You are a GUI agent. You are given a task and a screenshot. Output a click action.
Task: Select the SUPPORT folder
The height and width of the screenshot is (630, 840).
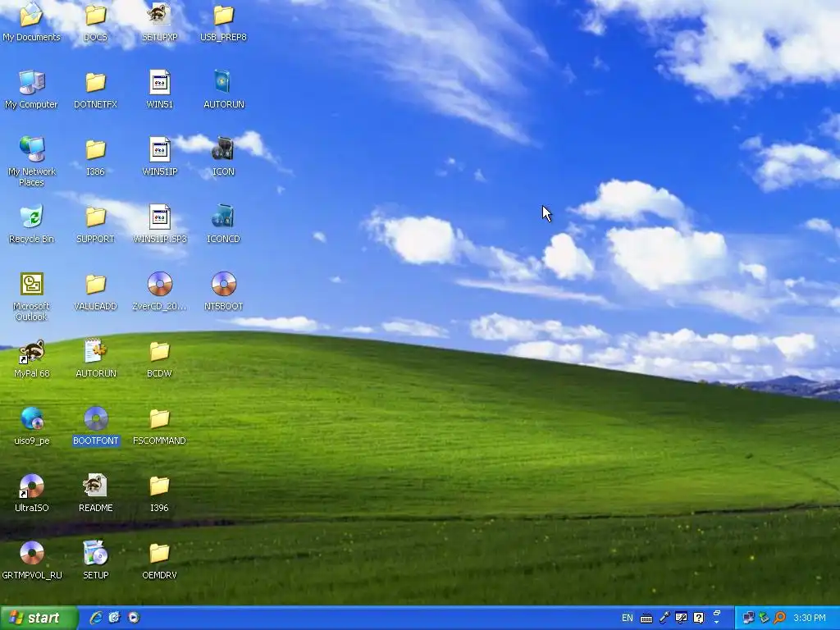(95, 224)
